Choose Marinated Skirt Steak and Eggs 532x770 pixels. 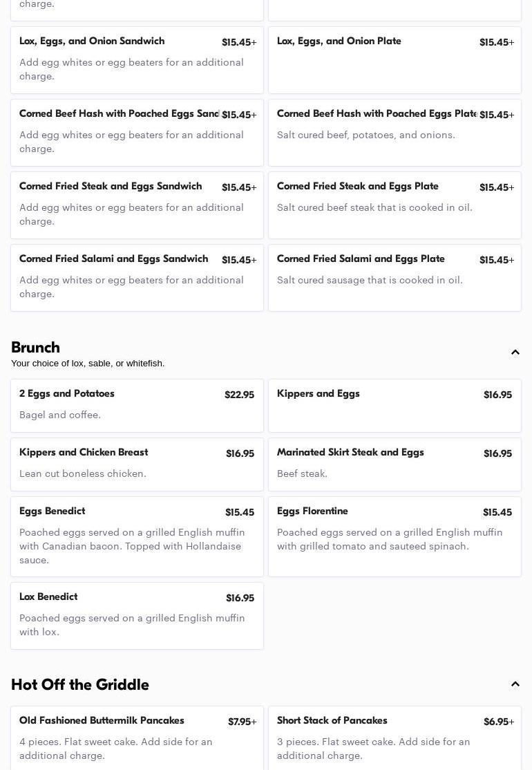click(395, 464)
